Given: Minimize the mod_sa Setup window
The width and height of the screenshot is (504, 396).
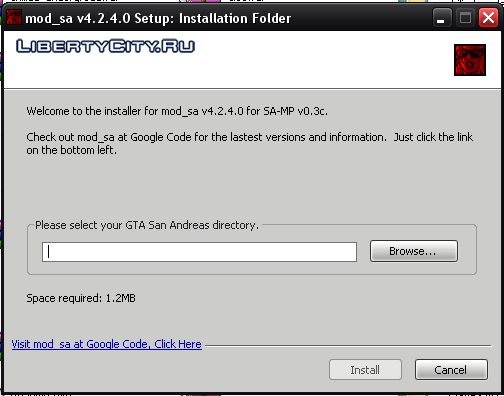Looking at the screenshot, I should 442,18.
